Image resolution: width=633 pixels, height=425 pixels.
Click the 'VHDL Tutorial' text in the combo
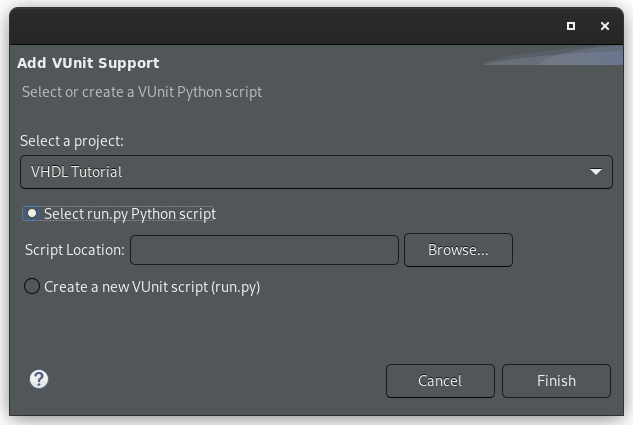pyautogui.click(x=76, y=172)
